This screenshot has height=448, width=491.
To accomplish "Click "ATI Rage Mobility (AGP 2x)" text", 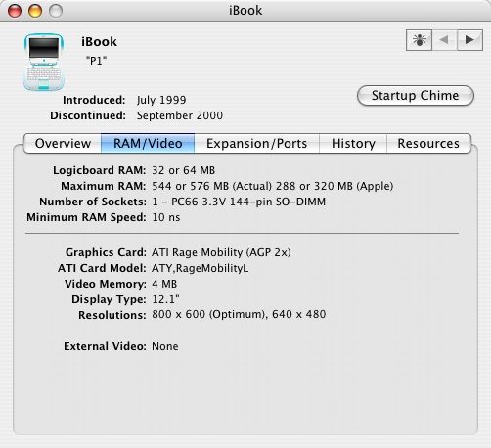I will (221, 252).
